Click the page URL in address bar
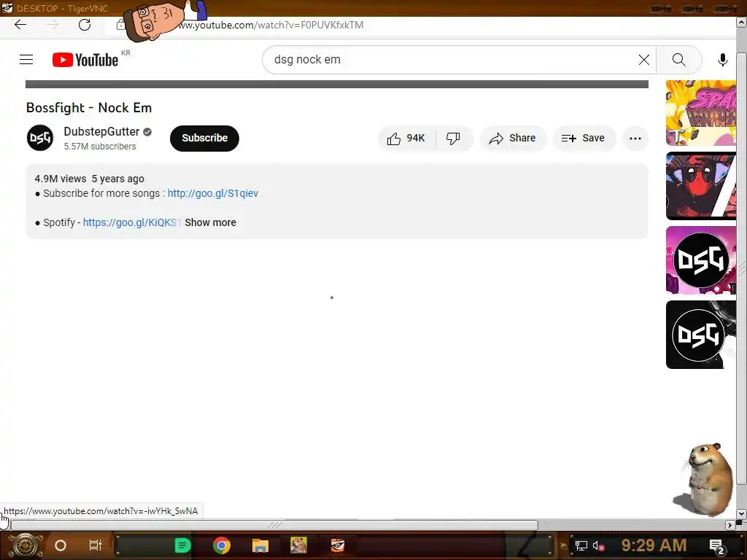The image size is (747, 560). coord(271,25)
